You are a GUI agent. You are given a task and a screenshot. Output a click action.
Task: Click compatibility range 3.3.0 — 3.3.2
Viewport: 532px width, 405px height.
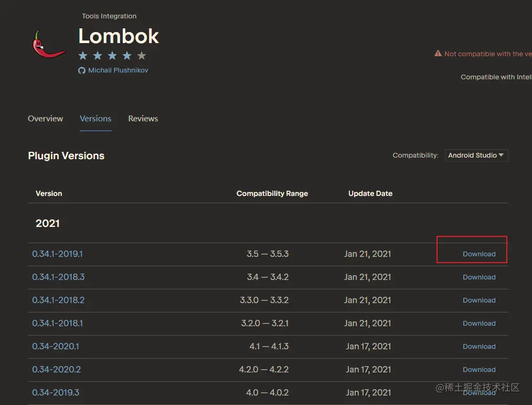pyautogui.click(x=264, y=300)
